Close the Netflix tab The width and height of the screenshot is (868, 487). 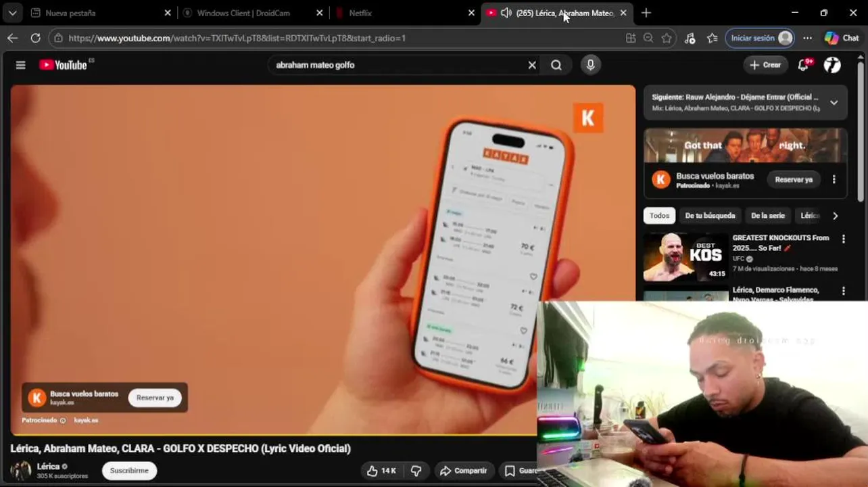[x=472, y=13]
